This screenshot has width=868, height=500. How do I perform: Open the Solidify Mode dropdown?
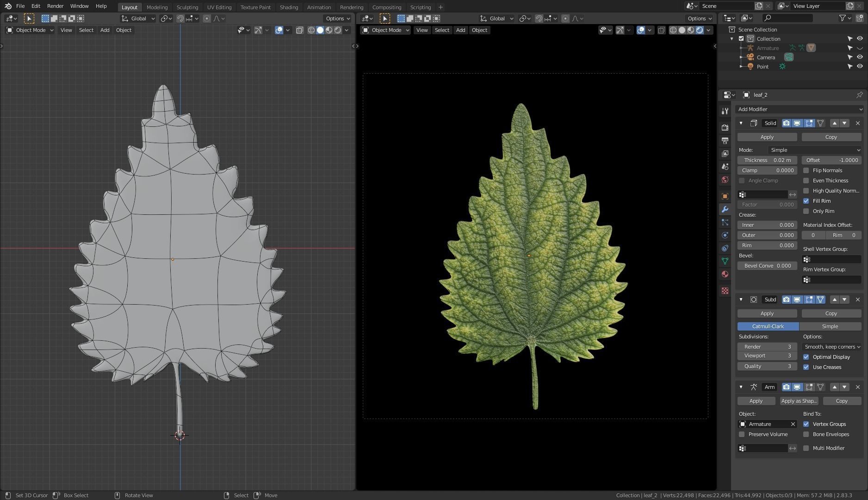tap(815, 150)
